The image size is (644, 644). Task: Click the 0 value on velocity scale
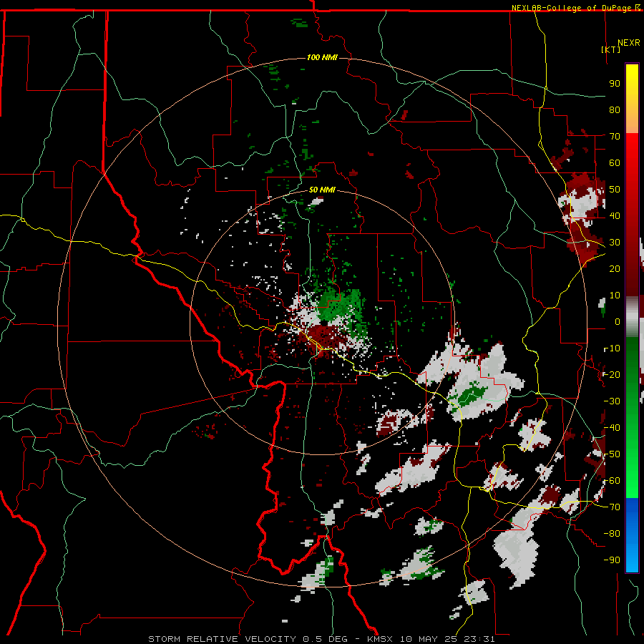[618, 321]
